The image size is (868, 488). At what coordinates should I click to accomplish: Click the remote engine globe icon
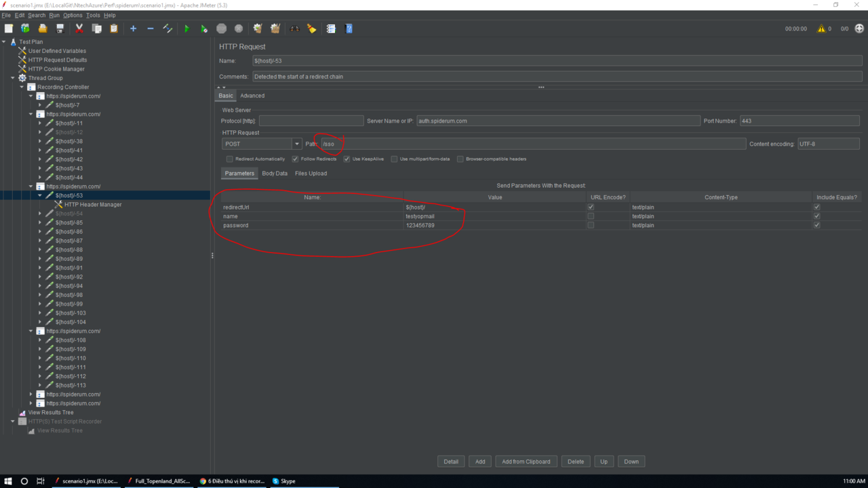(x=859, y=28)
